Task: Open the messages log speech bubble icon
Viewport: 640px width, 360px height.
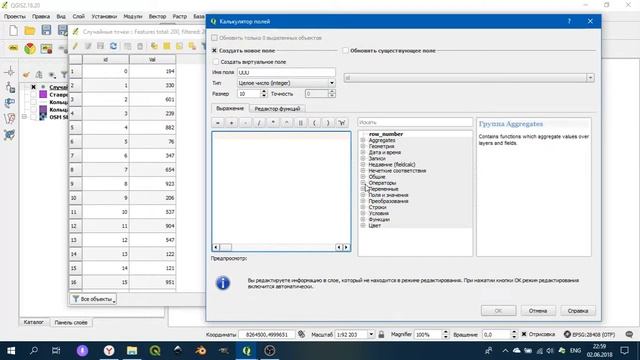Action: (x=629, y=334)
